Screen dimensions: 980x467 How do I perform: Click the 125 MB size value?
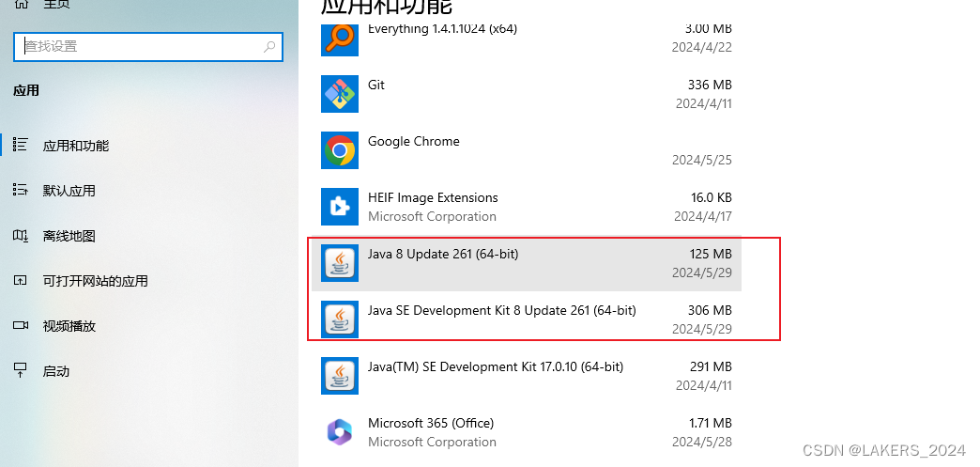tap(711, 254)
